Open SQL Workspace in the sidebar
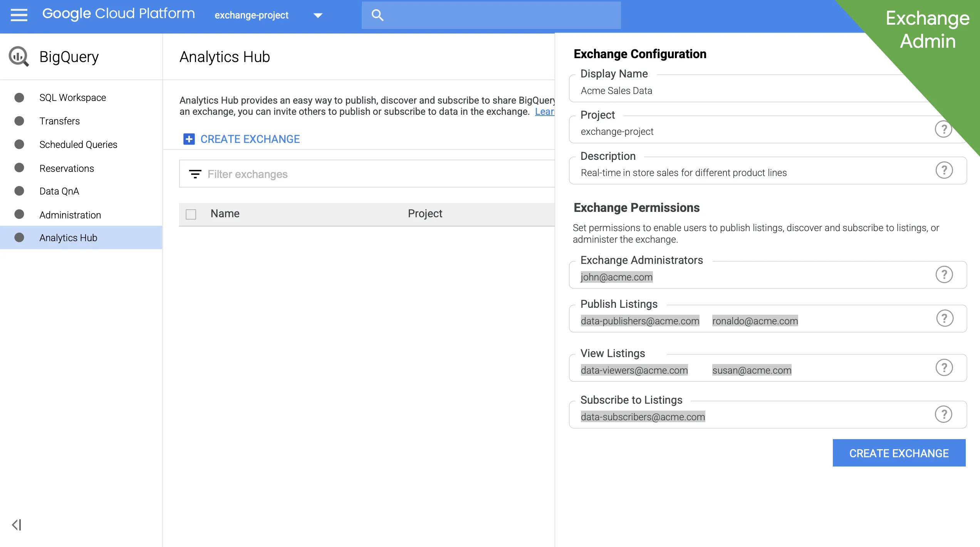980x547 pixels. [x=72, y=97]
